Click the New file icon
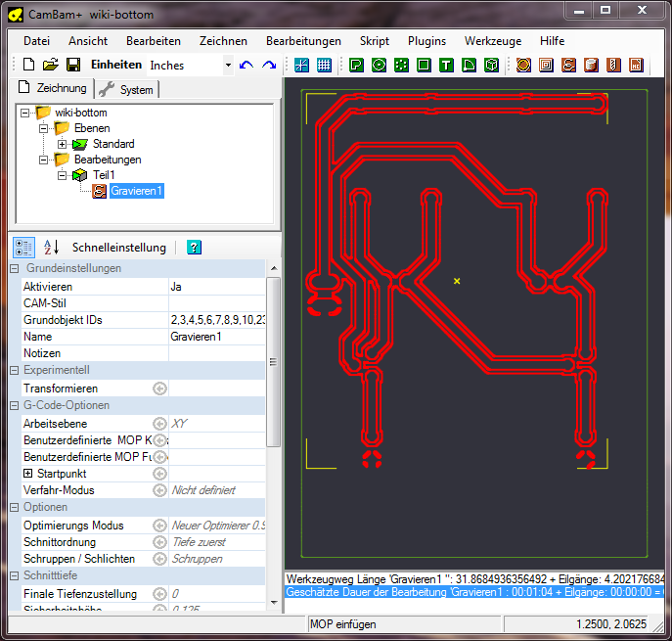 click(x=28, y=65)
